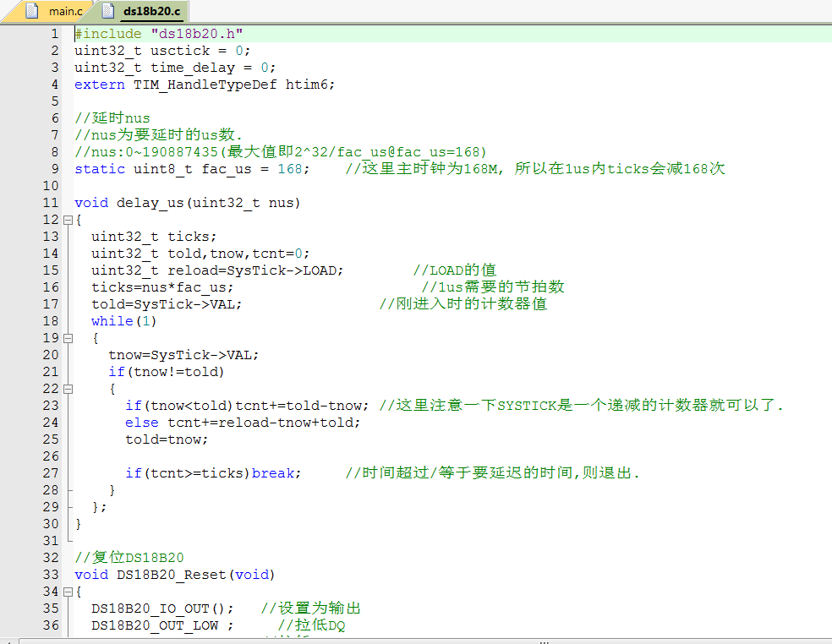Collapse the DS18B20_Reset fold at line 34
The width and height of the screenshot is (832, 644).
pyautogui.click(x=68, y=592)
